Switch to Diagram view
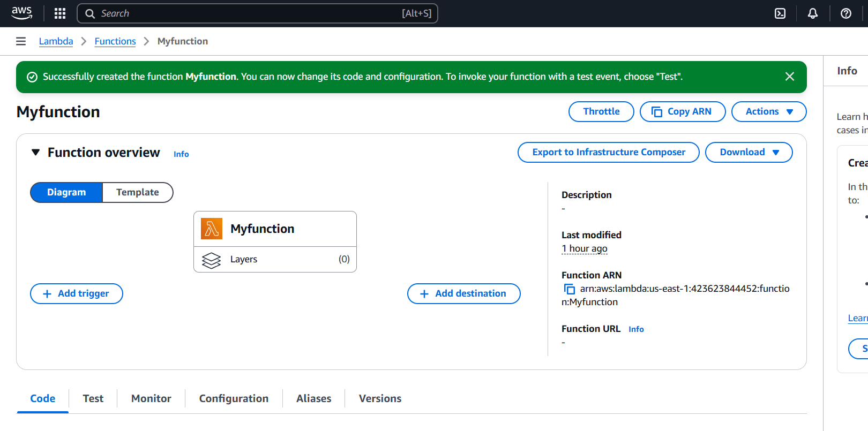 point(66,192)
